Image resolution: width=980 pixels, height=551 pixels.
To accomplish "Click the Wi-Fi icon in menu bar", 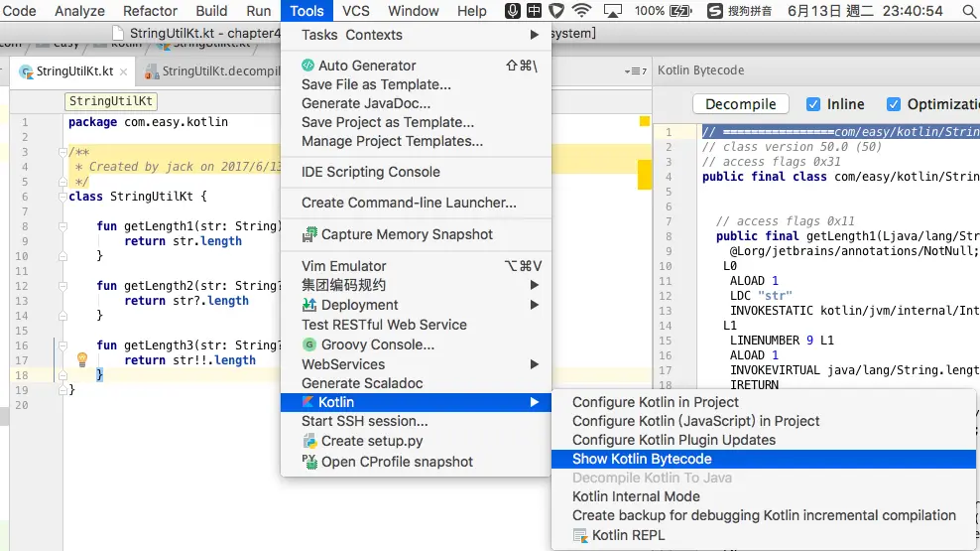I will point(582,11).
